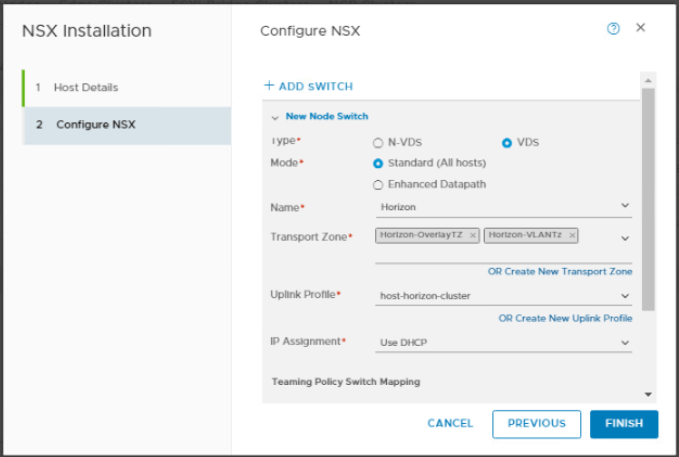
Task: Open the Name dropdown showing Horizon
Action: 625,206
